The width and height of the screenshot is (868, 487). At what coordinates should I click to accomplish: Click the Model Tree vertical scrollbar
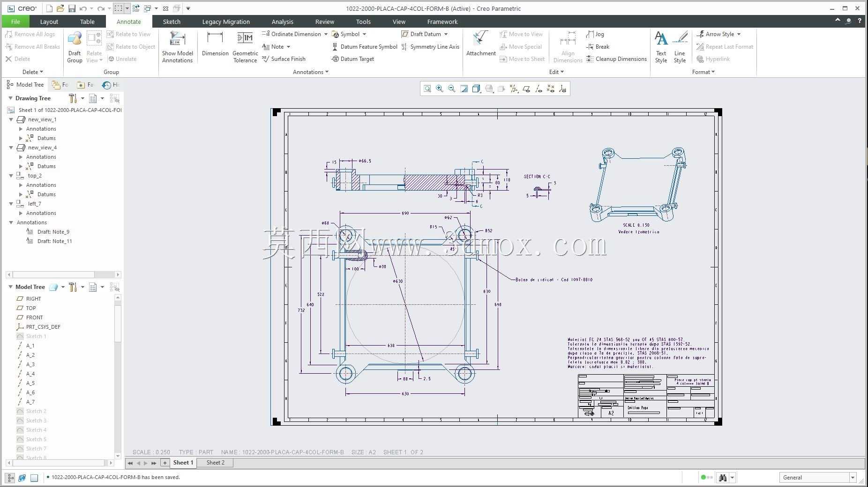pyautogui.click(x=118, y=377)
